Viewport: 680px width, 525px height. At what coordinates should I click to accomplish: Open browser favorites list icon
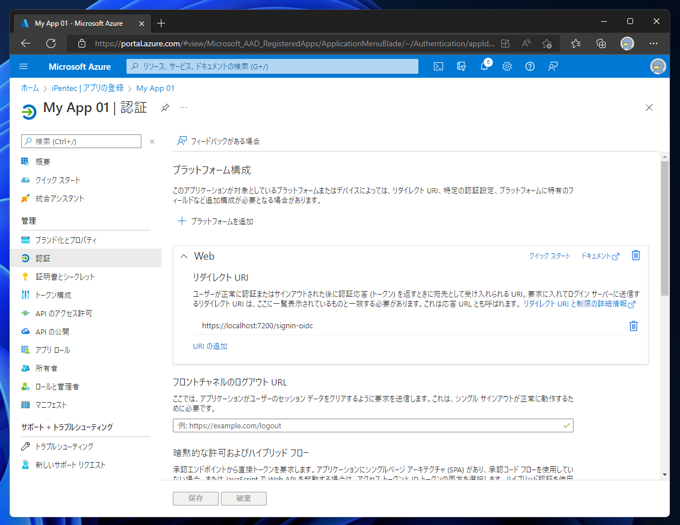[575, 43]
